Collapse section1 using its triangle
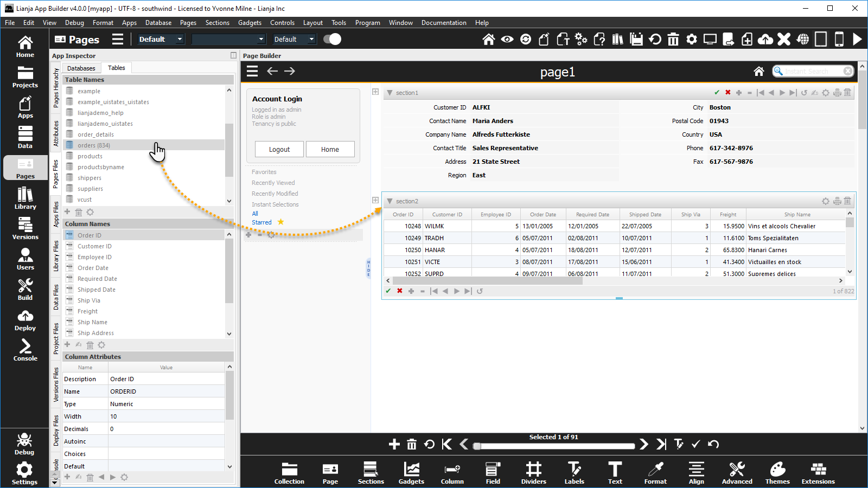This screenshot has width=868, height=488. pos(390,93)
